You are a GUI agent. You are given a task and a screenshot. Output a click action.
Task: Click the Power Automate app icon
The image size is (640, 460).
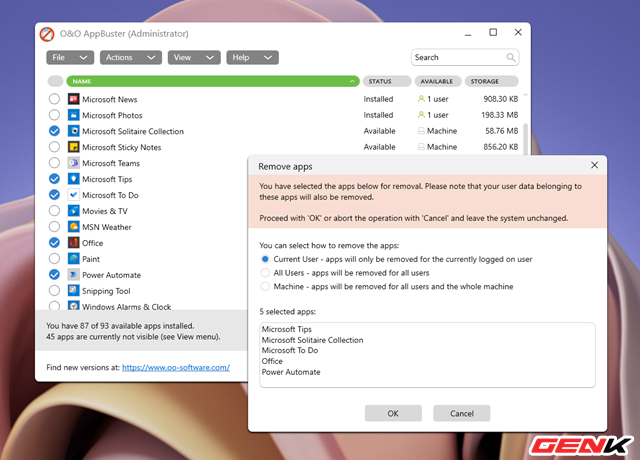73,274
